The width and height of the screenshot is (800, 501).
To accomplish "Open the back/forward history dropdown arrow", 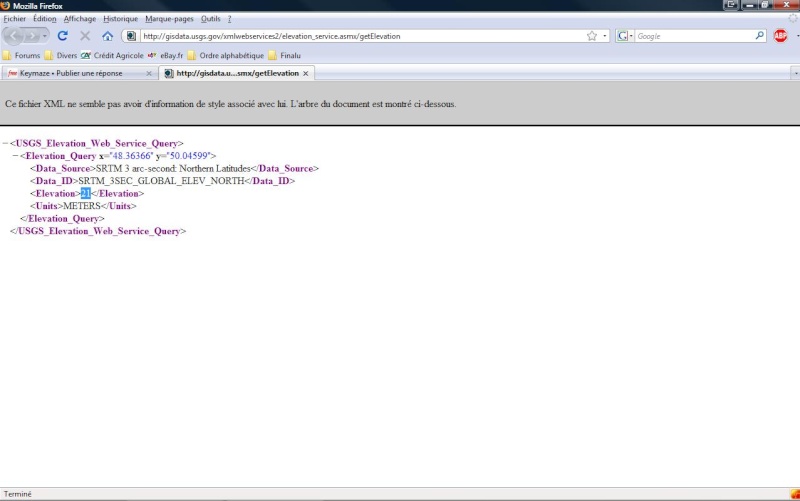I will click(45, 36).
